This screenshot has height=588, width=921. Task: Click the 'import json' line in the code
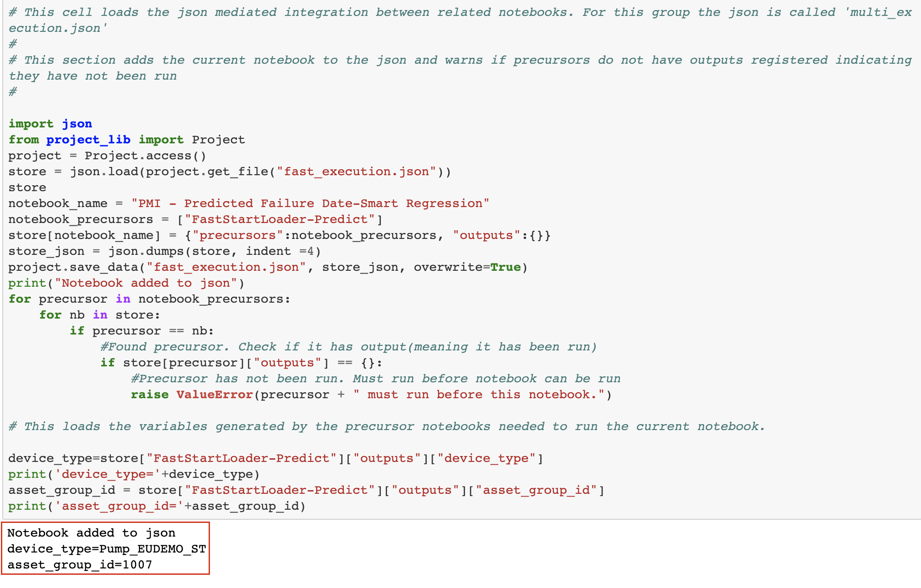50,124
